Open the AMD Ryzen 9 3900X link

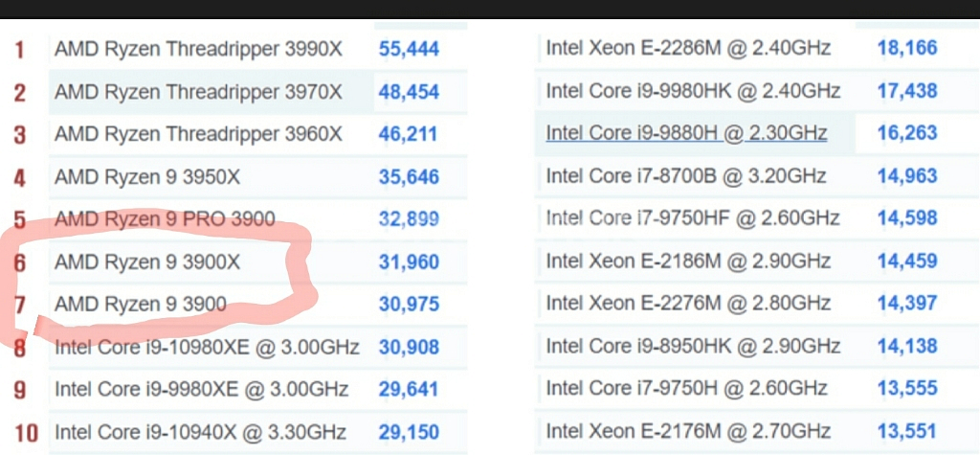[148, 262]
